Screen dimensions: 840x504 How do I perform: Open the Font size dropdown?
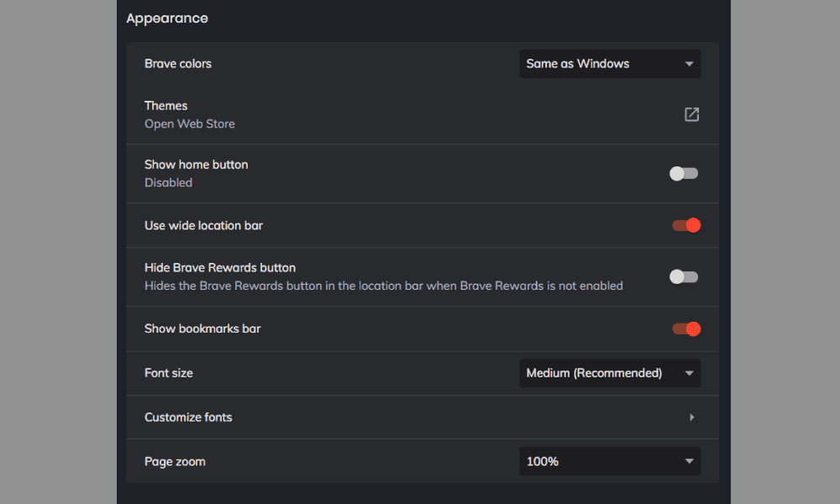click(610, 373)
